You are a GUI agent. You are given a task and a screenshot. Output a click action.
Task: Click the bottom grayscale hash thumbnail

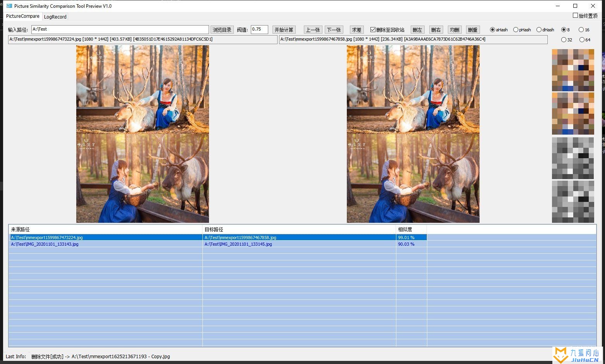coord(573,202)
